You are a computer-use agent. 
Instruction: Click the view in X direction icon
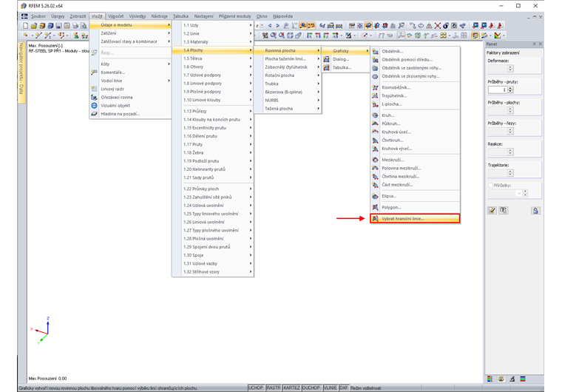pos(309,36)
